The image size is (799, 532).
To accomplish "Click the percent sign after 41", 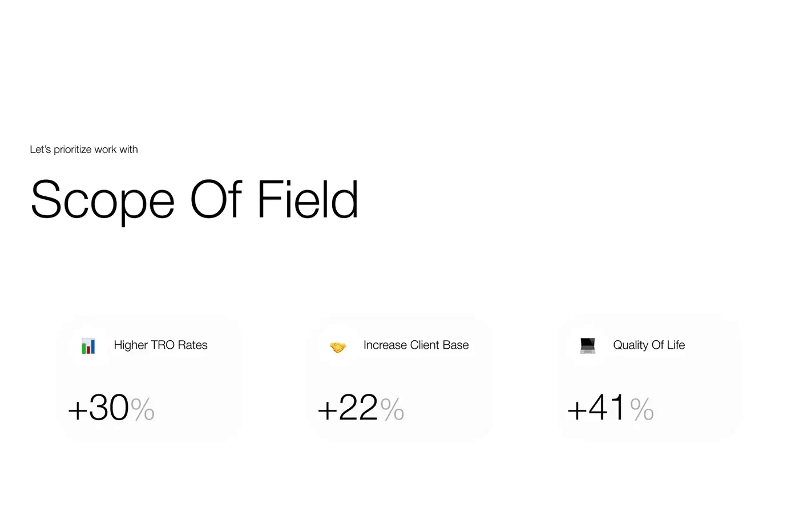I will [641, 409].
